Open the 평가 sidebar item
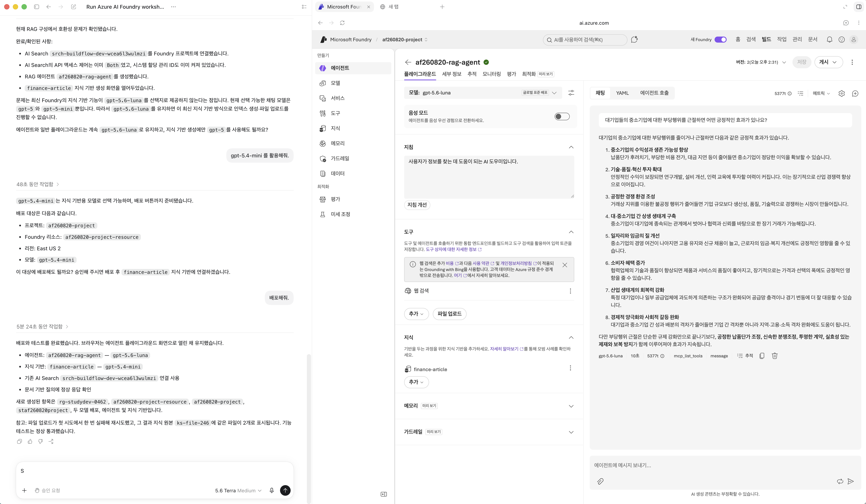This screenshot has width=866, height=504. [353, 199]
